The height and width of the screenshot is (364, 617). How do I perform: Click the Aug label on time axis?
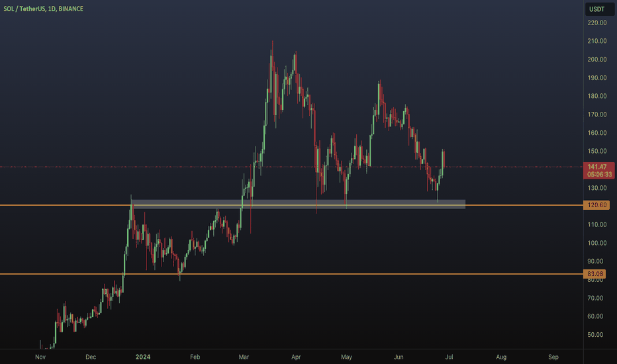(501, 357)
